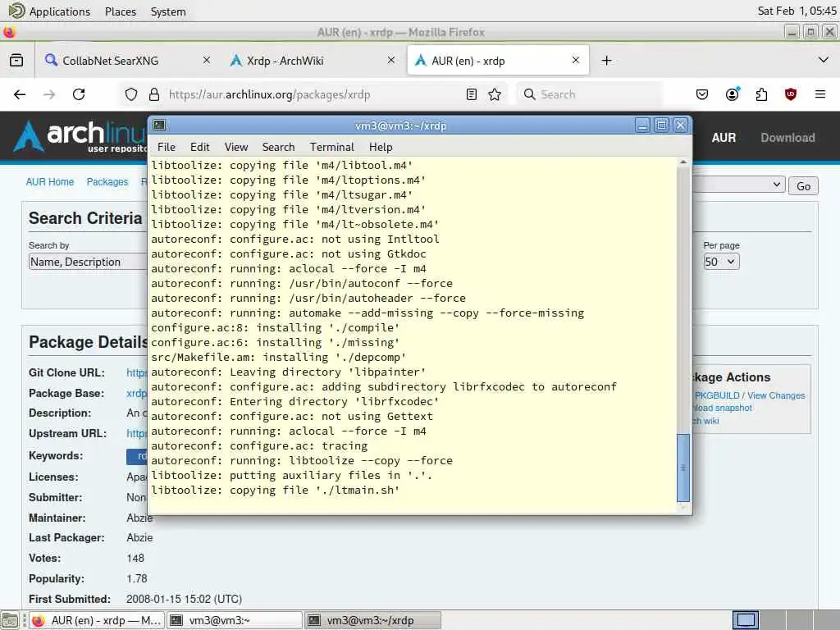840x630 pixels.
Task: Click the Download snapshot link
Action: click(x=722, y=408)
